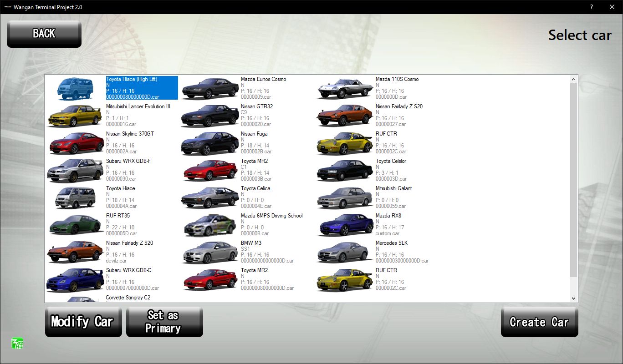Screen dimensions: 623x364
Task: Click the silver Mercedes SLK car image
Action: point(345,252)
